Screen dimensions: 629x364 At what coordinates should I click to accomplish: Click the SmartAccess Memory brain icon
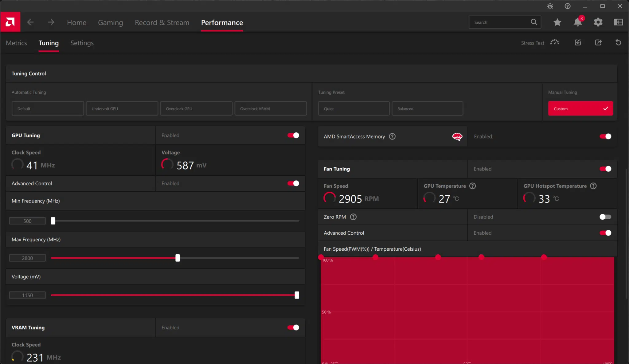pyautogui.click(x=457, y=136)
